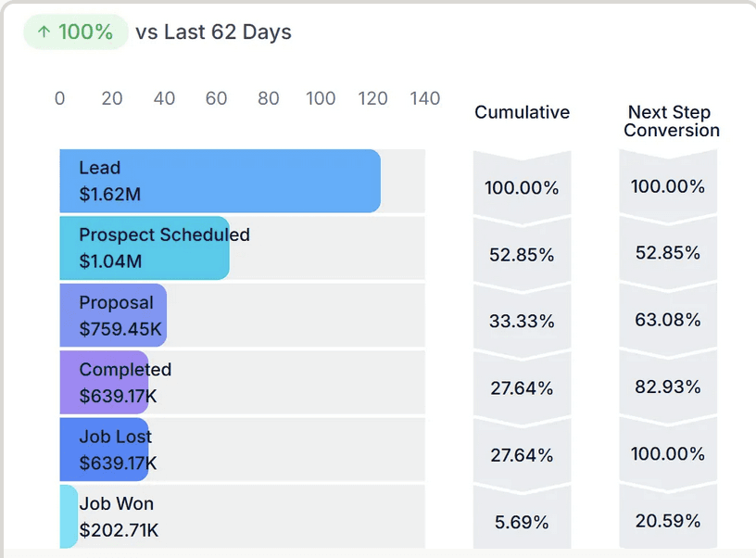
Task: Click the green up-arrow trend icon
Action: (x=44, y=32)
